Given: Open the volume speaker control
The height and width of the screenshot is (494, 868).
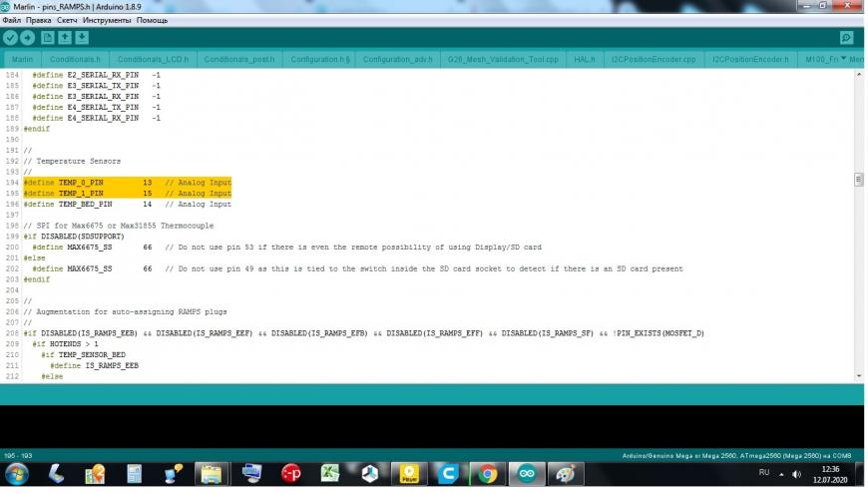Looking at the screenshot, I should (796, 475).
